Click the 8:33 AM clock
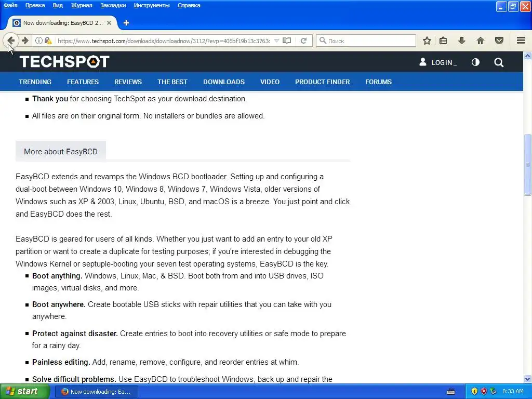Viewport: 532px width, 399px height. [513, 392]
